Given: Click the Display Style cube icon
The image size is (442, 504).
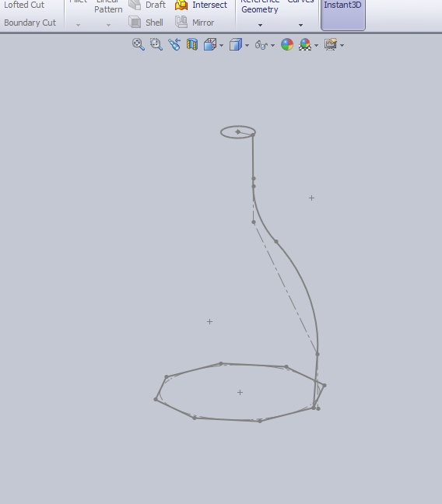Looking at the screenshot, I should coord(236,44).
